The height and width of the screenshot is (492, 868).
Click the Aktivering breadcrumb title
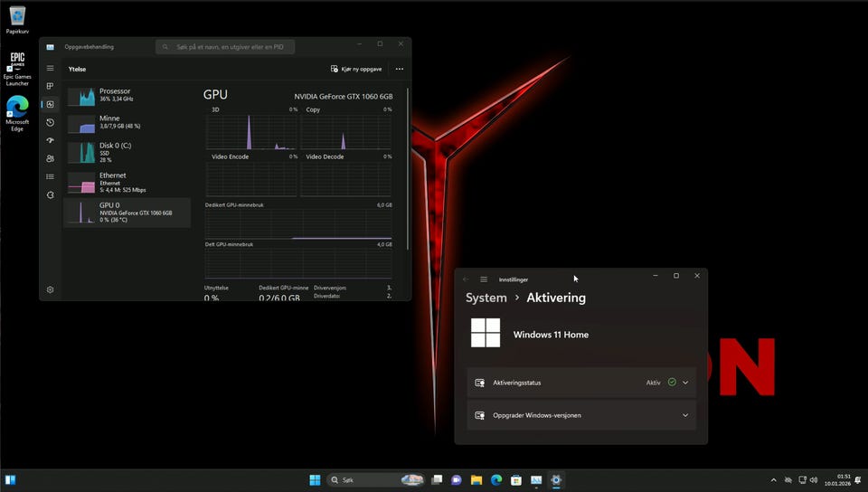556,298
